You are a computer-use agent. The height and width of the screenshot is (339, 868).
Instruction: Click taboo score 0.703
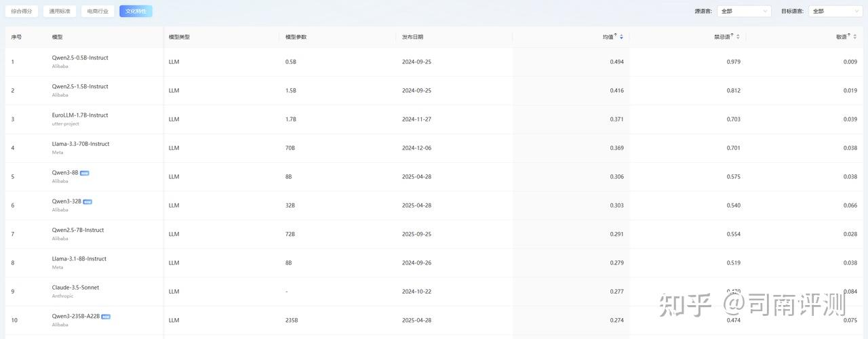tap(733, 119)
